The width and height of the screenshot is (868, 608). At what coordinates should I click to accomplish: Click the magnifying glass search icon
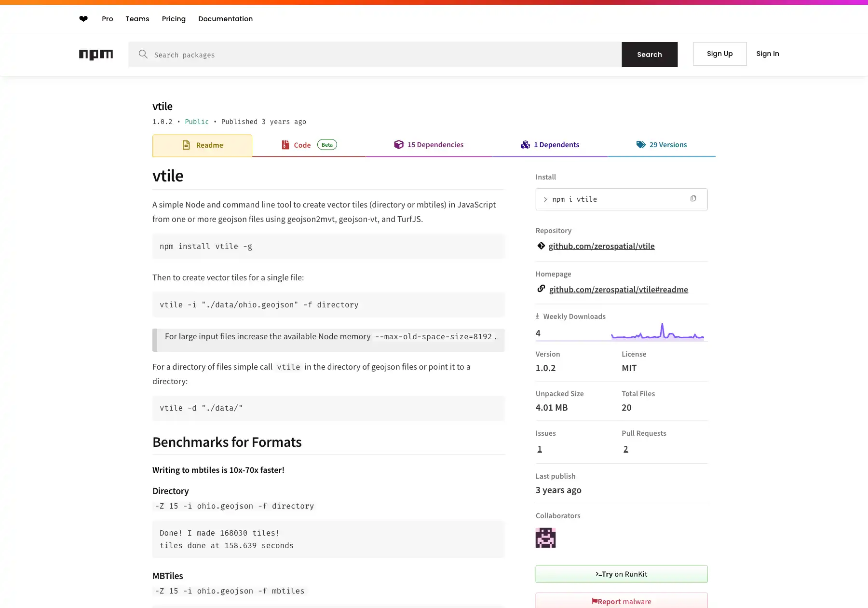[143, 54]
